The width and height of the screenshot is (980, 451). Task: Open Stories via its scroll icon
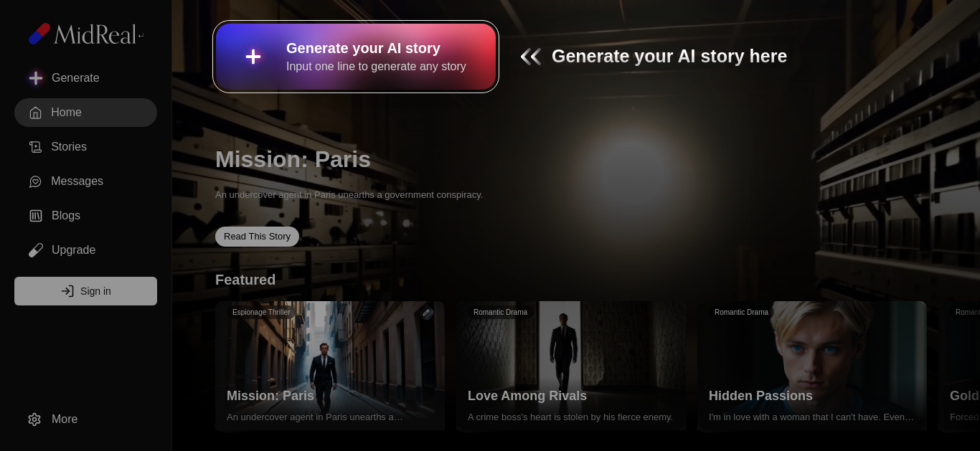tap(35, 147)
